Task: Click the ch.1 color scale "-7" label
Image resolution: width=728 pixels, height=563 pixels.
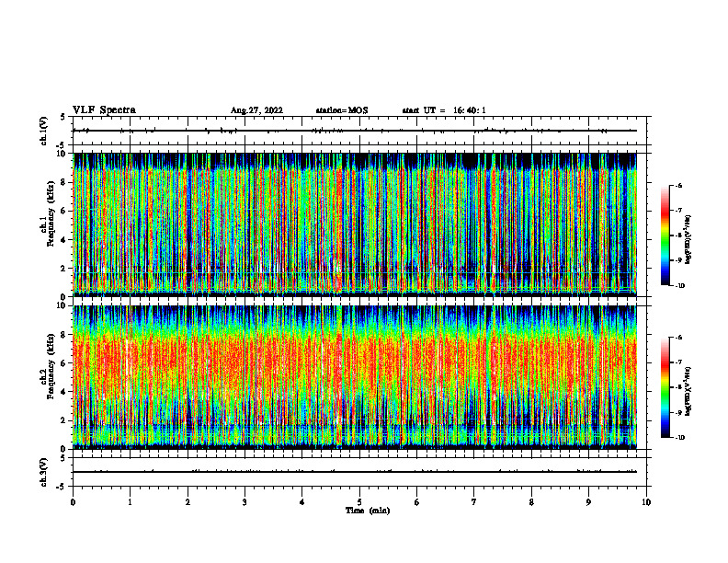Action: [679, 211]
